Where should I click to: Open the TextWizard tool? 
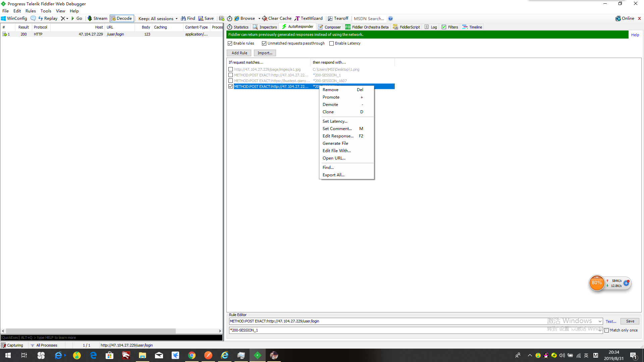tap(297, 18)
